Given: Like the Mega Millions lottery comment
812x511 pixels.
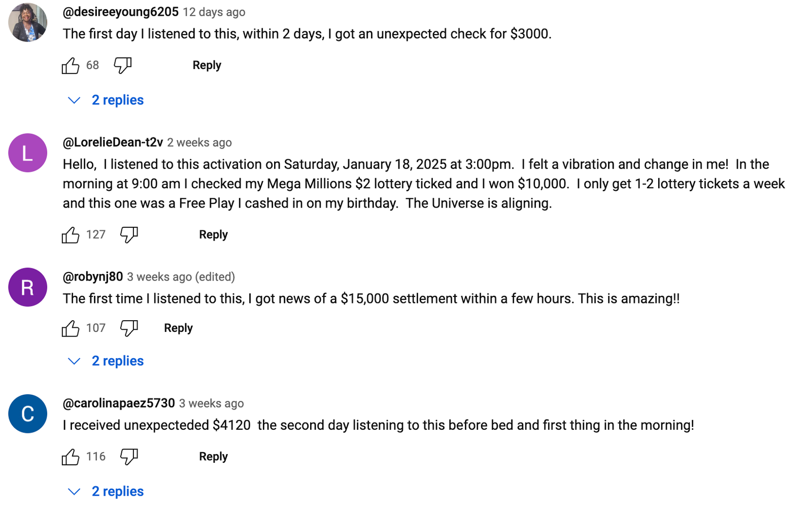Looking at the screenshot, I should pyautogui.click(x=71, y=235).
